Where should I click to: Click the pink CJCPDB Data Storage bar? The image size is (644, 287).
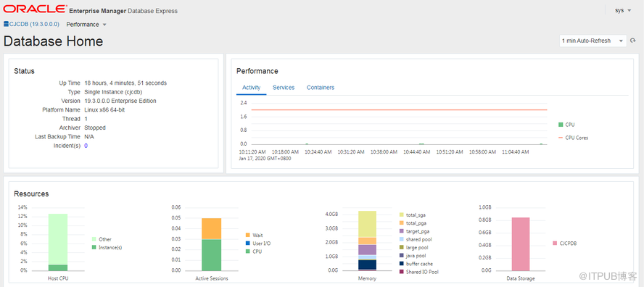[521, 244]
